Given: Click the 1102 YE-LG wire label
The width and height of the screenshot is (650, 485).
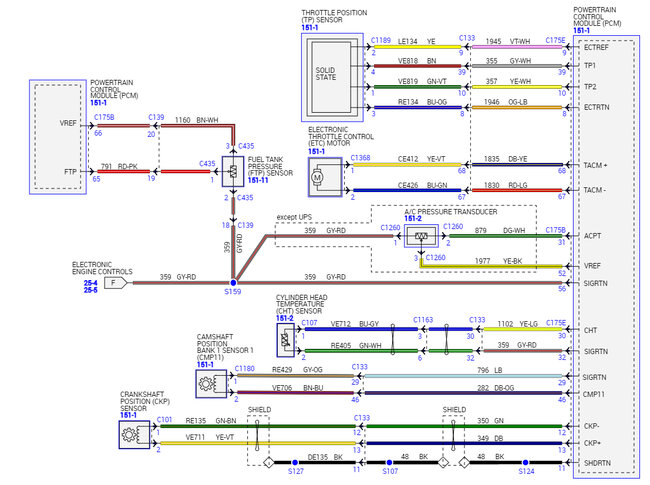Looking at the screenshot, I should [x=517, y=323].
